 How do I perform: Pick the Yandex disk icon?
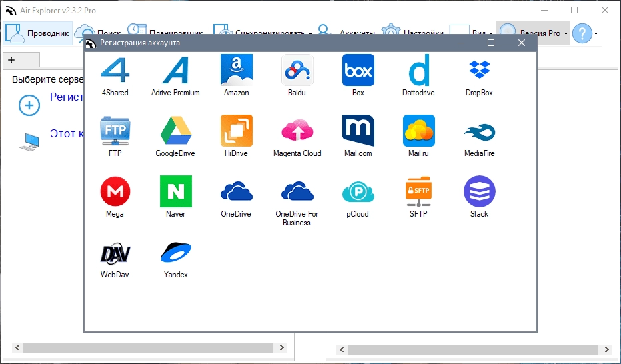tap(176, 253)
